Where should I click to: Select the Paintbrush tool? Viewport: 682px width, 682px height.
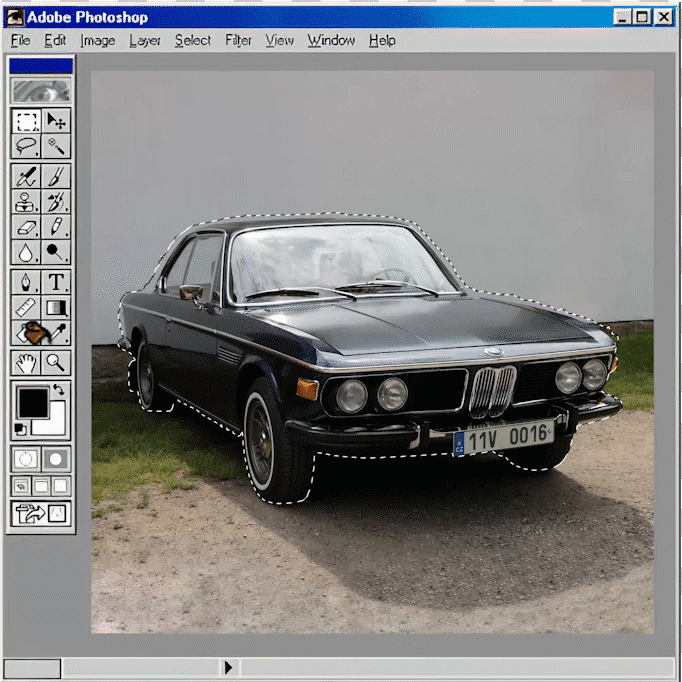pos(57,177)
